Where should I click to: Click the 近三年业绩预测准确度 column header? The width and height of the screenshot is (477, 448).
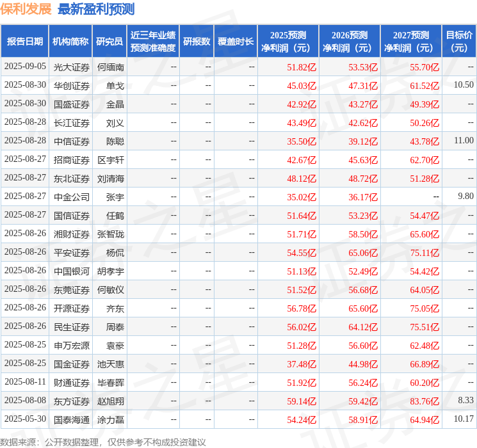(153, 42)
